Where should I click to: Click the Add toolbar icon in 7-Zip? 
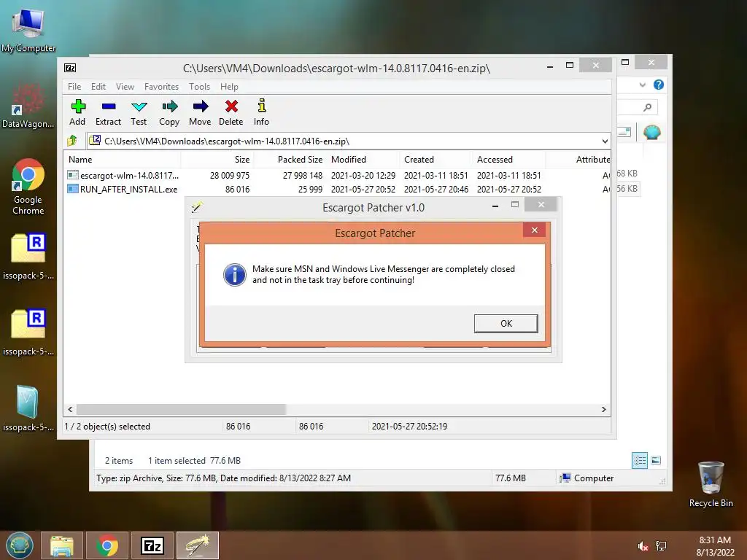[77, 113]
